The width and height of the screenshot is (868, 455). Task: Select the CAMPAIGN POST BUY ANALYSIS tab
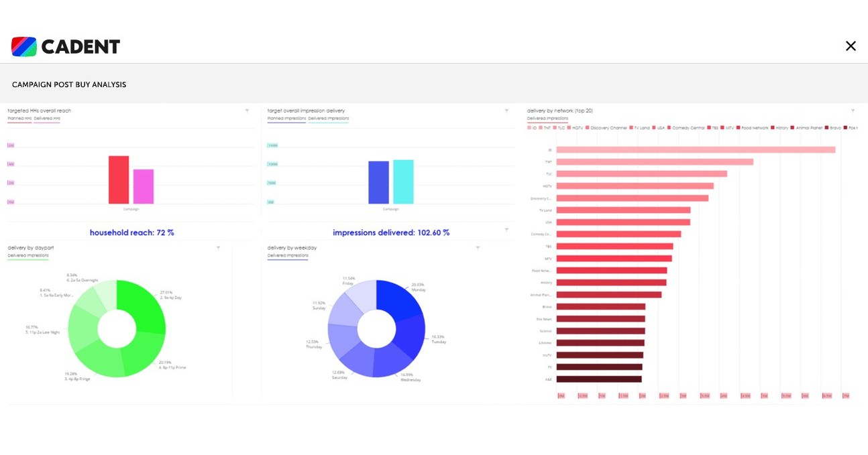[x=69, y=84]
